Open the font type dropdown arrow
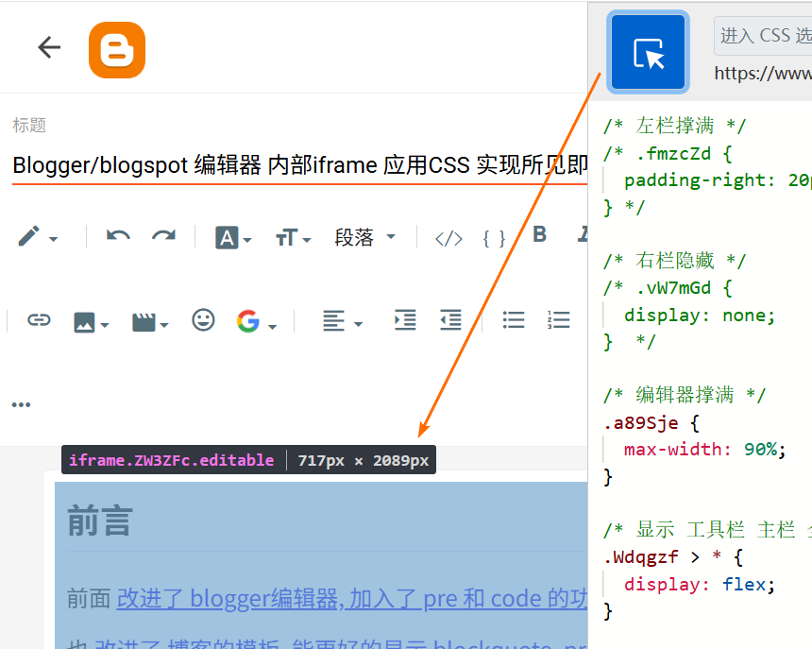Screen dimensions: 812x649 tap(247, 240)
